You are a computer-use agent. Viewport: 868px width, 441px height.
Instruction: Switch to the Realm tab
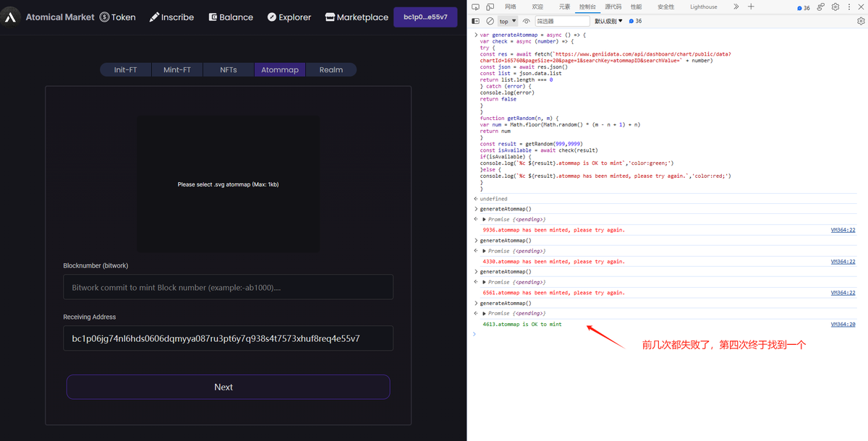[331, 69]
